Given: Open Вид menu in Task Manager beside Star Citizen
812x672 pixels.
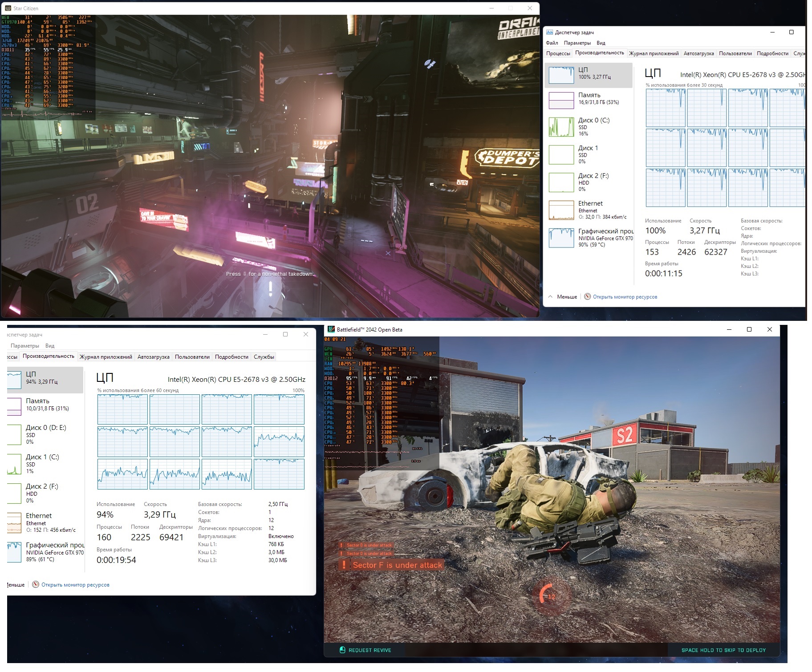Looking at the screenshot, I should click(601, 43).
